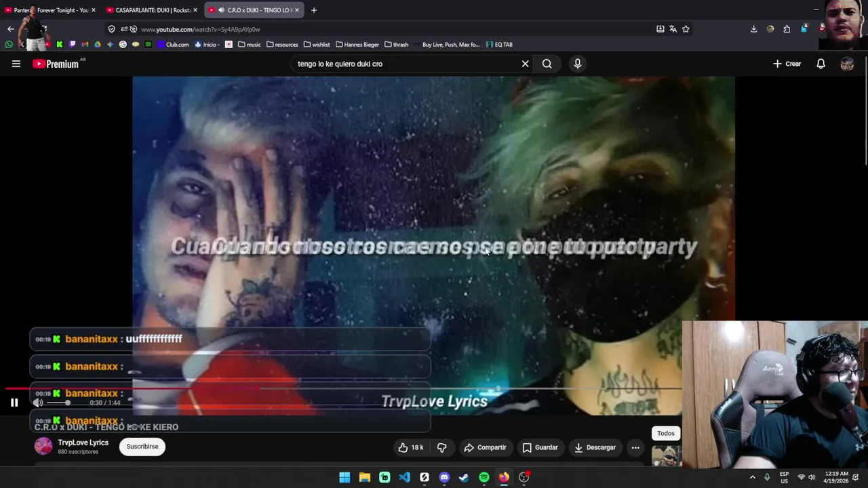Image resolution: width=868 pixels, height=488 pixels.
Task: Open YouTube notifications bell
Action: click(x=821, y=64)
